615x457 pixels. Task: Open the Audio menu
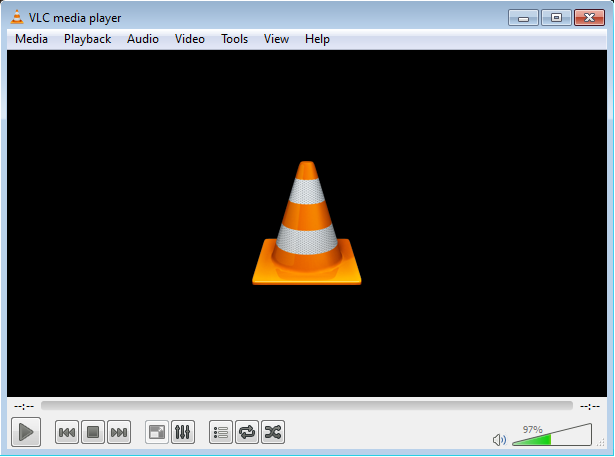143,39
